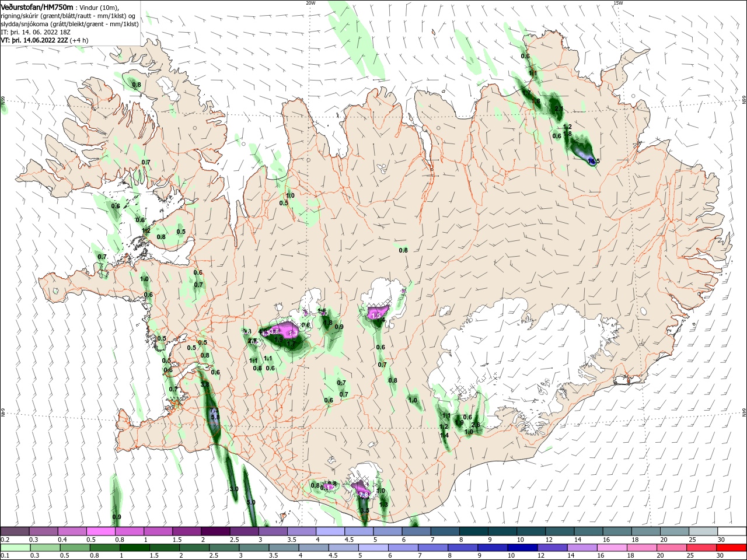Click the 2.1 precipitation value in the northeast
Viewport: 747px width, 560px height.
click(x=558, y=109)
